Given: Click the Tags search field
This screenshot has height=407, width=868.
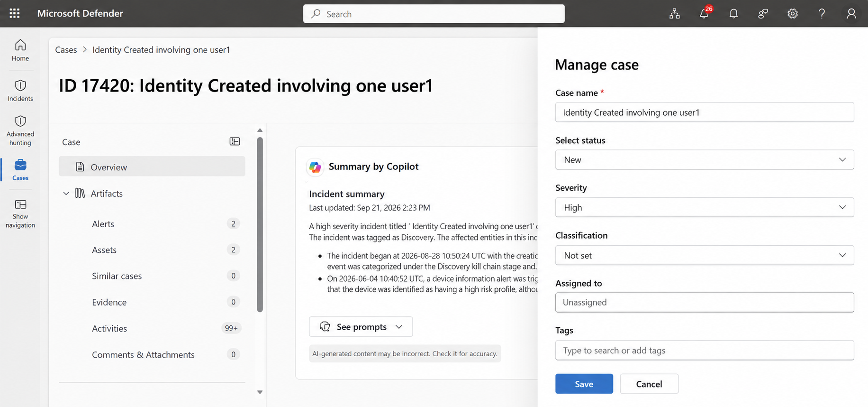Looking at the screenshot, I should point(705,351).
